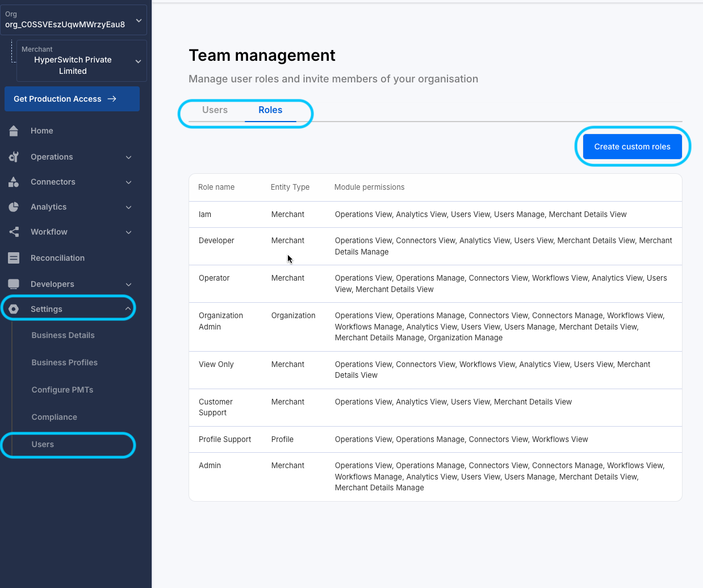Select the Roles tab
This screenshot has height=588, width=703.
270,110
